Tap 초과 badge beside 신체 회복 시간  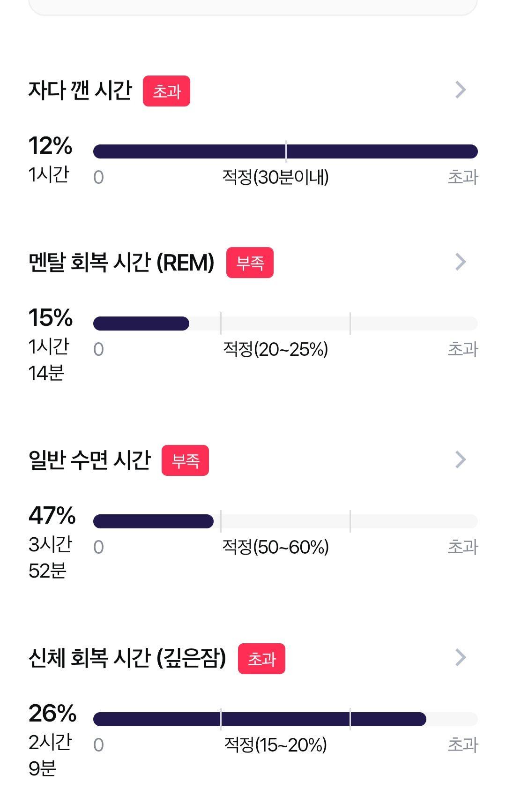[261, 659]
